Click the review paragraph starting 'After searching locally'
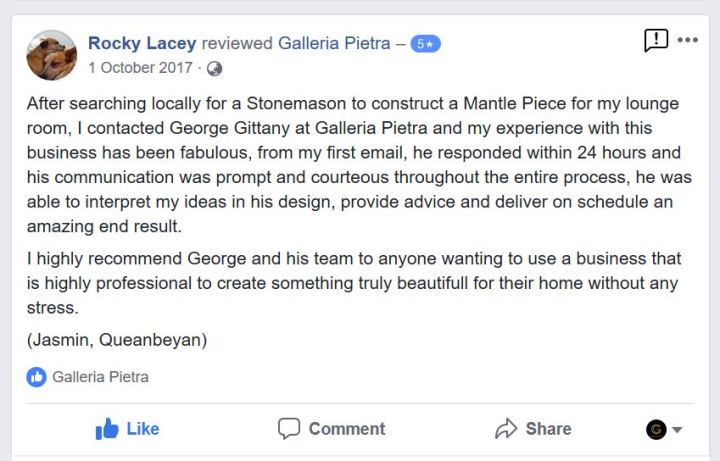This screenshot has height=461, width=720. (x=353, y=166)
